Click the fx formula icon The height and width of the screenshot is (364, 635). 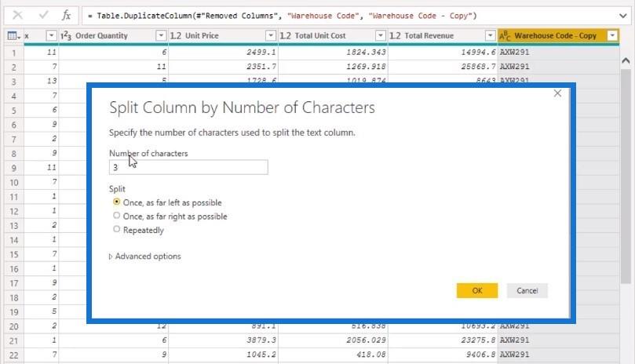tap(67, 16)
